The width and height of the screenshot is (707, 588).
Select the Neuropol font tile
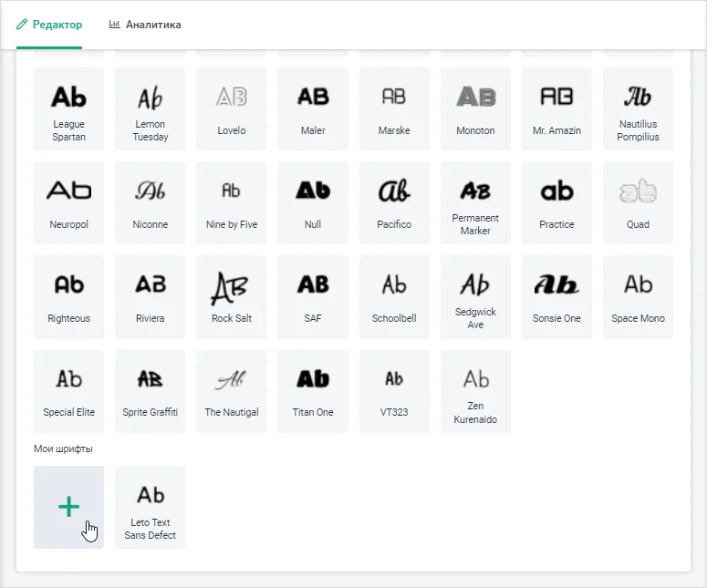[x=68, y=203]
